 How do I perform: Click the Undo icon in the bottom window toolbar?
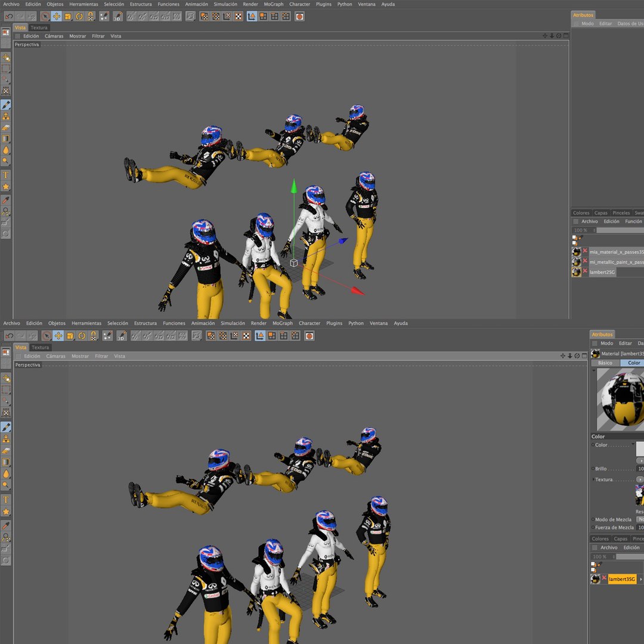pyautogui.click(x=9, y=336)
